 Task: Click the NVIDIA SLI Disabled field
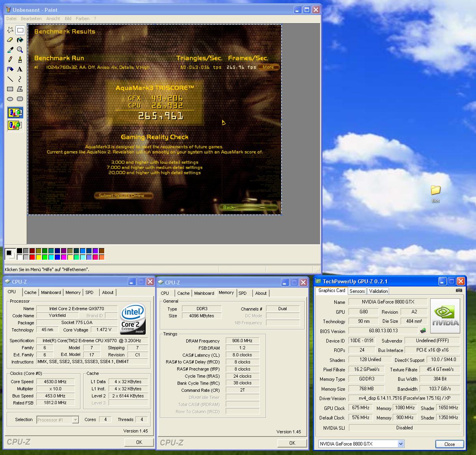[404, 428]
